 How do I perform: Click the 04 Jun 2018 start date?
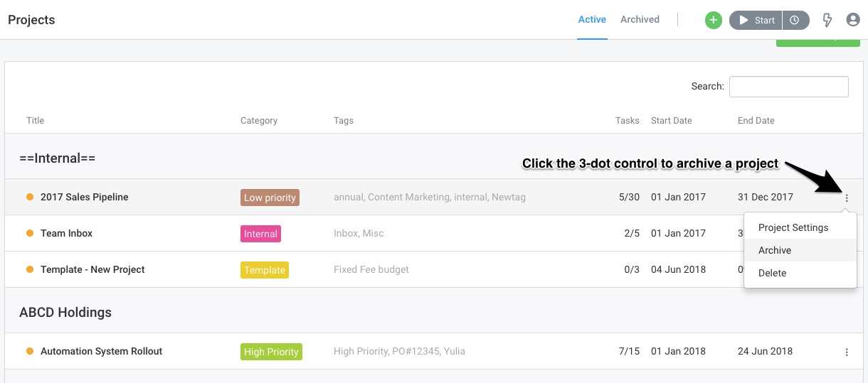tap(679, 269)
